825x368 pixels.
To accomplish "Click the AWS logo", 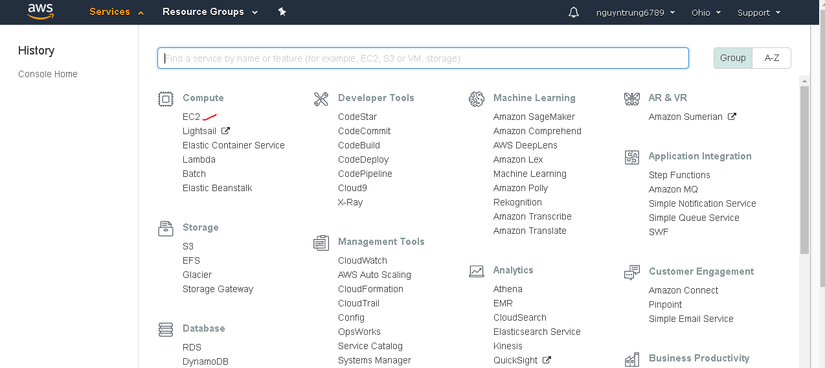I will point(41,11).
